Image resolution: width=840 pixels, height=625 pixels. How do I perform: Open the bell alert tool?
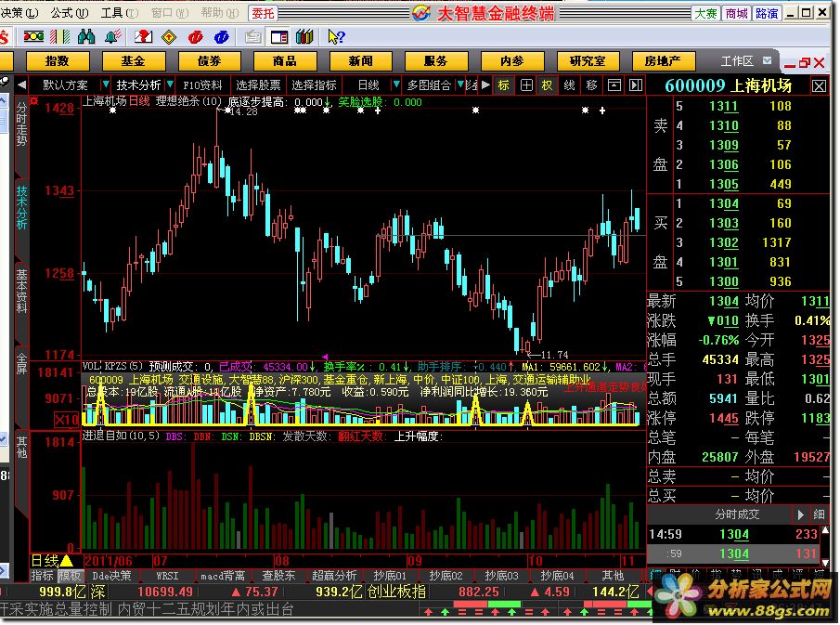point(112,36)
